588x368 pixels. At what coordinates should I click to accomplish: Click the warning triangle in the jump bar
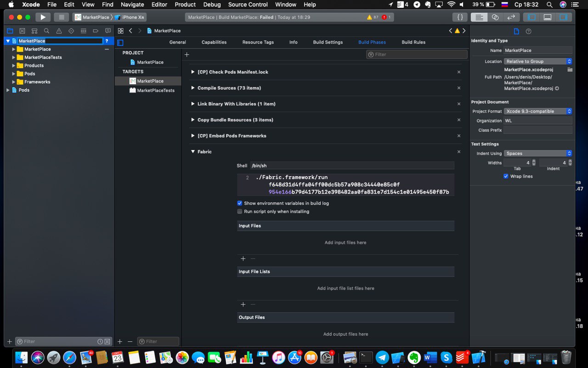(457, 31)
